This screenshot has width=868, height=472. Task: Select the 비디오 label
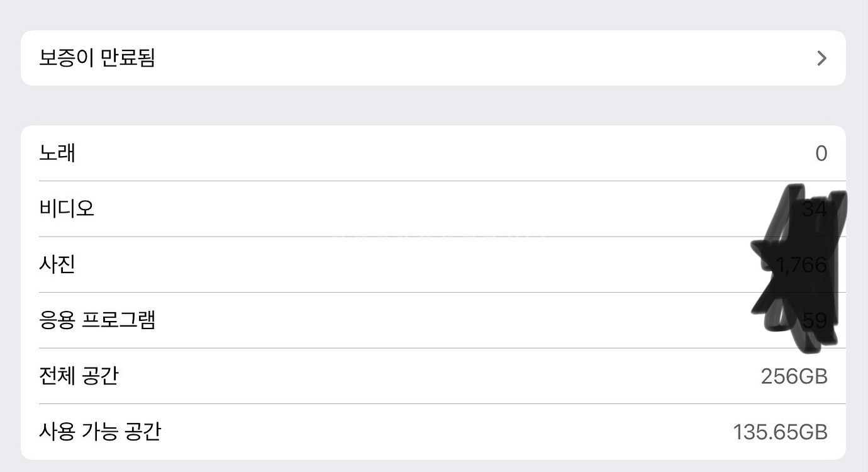tap(67, 208)
